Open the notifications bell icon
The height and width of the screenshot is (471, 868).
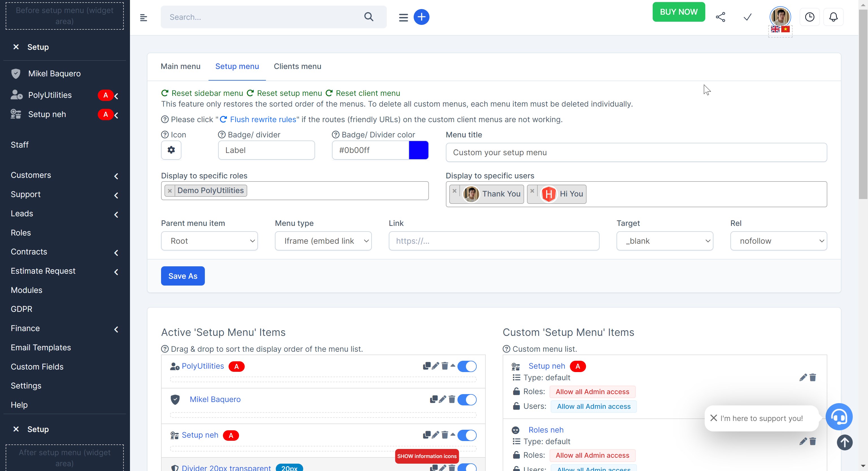point(834,17)
